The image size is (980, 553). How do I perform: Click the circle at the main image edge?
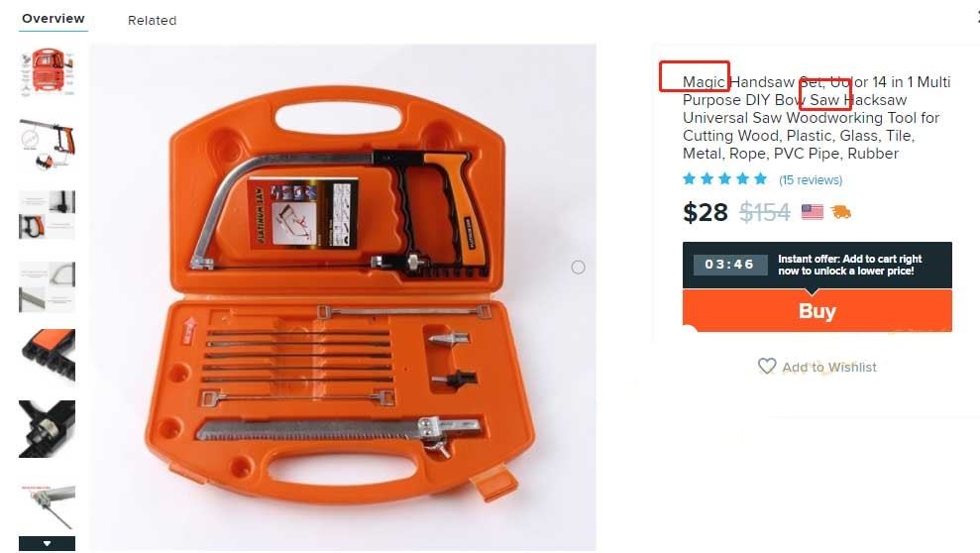[578, 268]
